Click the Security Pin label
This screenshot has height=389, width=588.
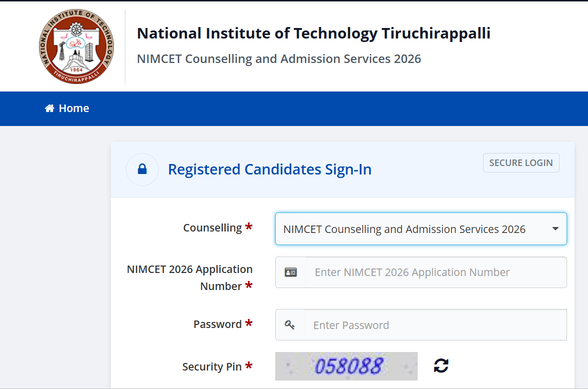(x=212, y=366)
